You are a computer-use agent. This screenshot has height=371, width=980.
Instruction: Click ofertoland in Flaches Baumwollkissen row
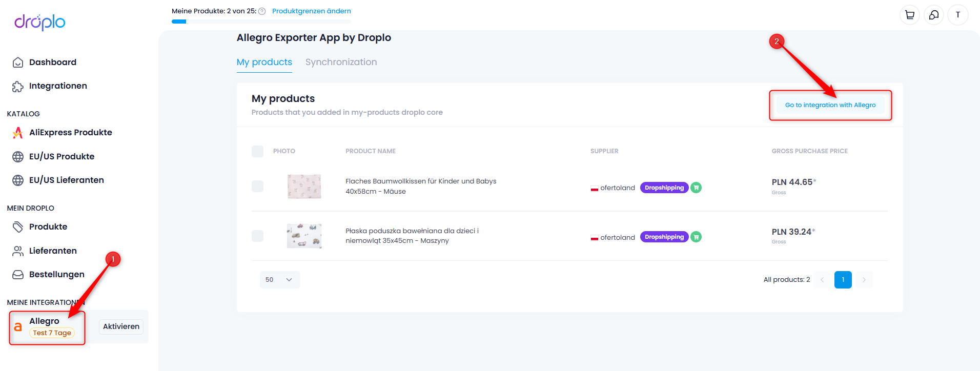tap(618, 188)
